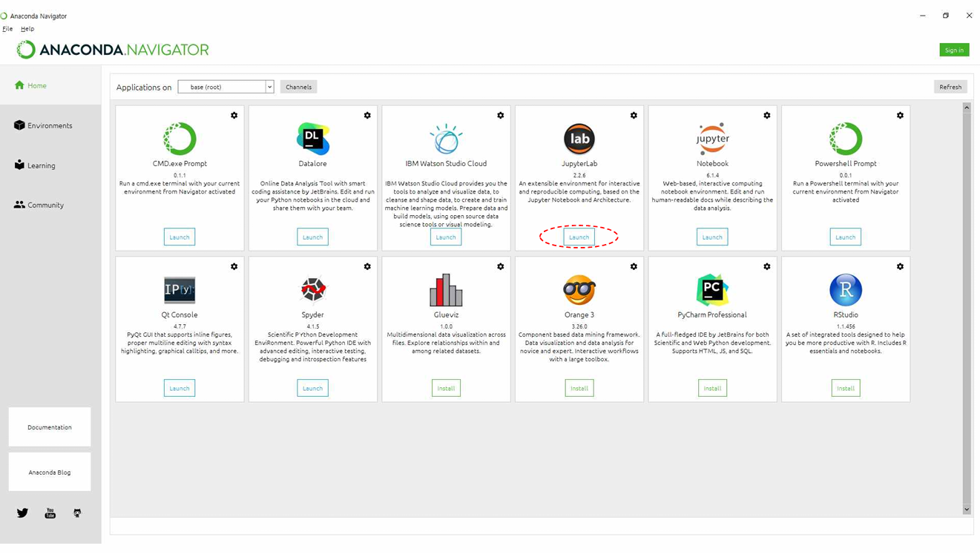Open settings gear on CMD.exe Prompt card
This screenshot has width=980, height=560.
[234, 116]
